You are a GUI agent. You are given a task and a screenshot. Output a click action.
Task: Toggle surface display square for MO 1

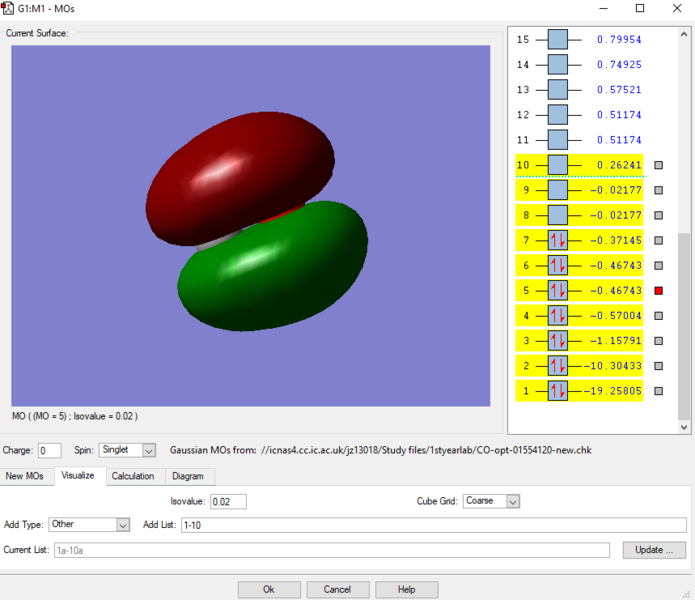click(659, 391)
